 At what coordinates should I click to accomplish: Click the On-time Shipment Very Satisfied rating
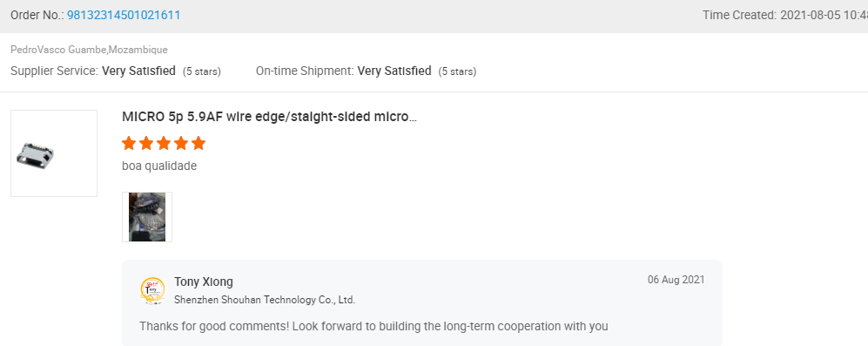pos(394,71)
